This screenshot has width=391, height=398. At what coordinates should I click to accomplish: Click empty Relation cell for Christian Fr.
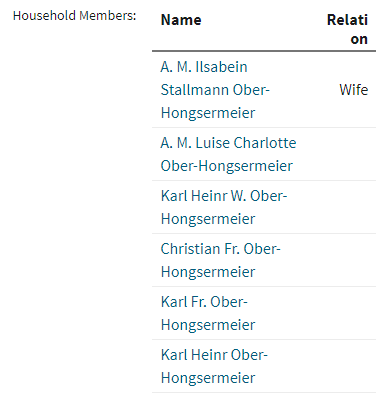[347, 260]
